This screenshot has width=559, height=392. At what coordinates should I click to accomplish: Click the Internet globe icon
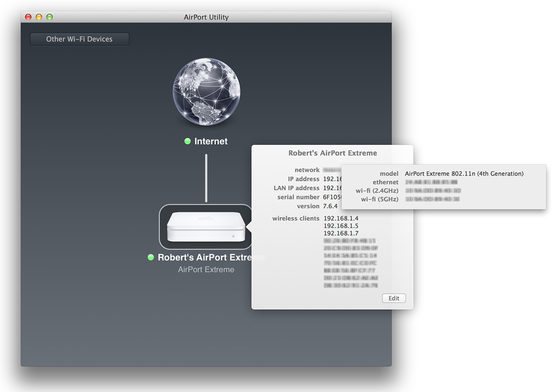(x=206, y=92)
